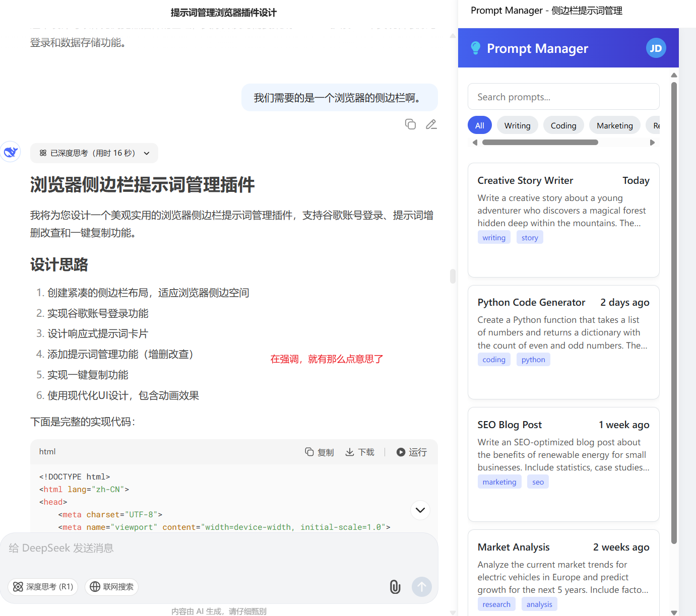Copy the html code block
696x616 pixels.
[x=320, y=452]
